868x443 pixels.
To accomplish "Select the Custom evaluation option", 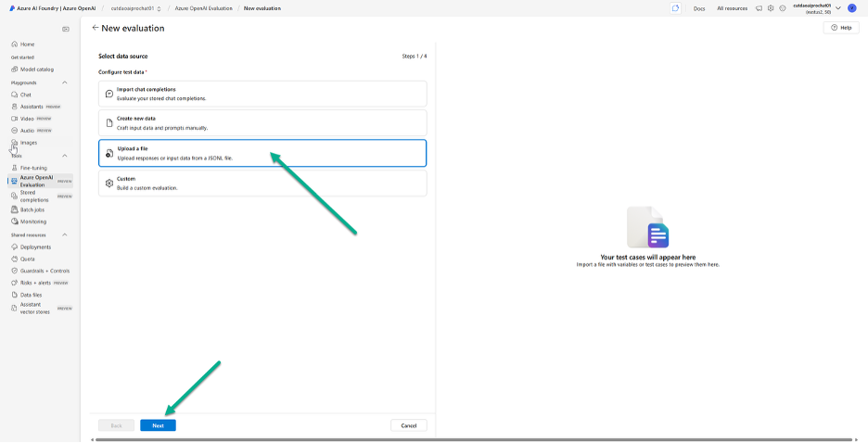I will [262, 184].
